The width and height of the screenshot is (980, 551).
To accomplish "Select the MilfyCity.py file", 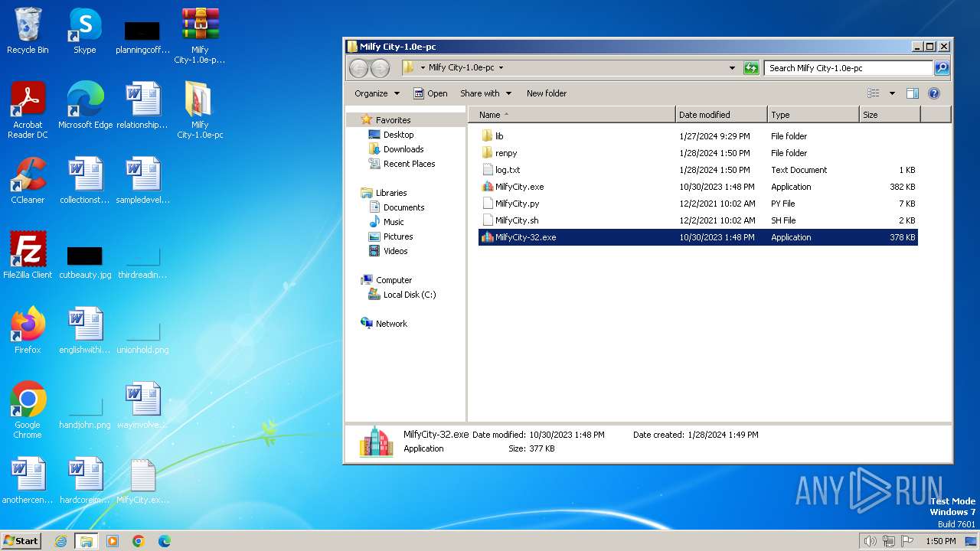I will coord(697,204).
